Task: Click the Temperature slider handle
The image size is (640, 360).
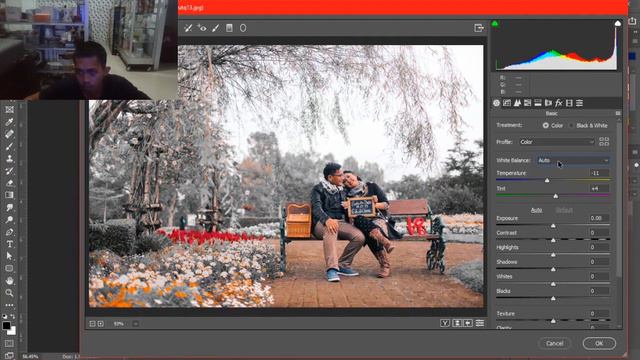Action: pyautogui.click(x=547, y=180)
